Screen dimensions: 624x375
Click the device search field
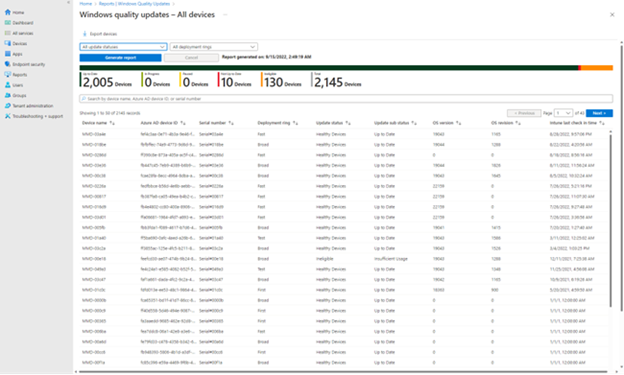pyautogui.click(x=346, y=98)
